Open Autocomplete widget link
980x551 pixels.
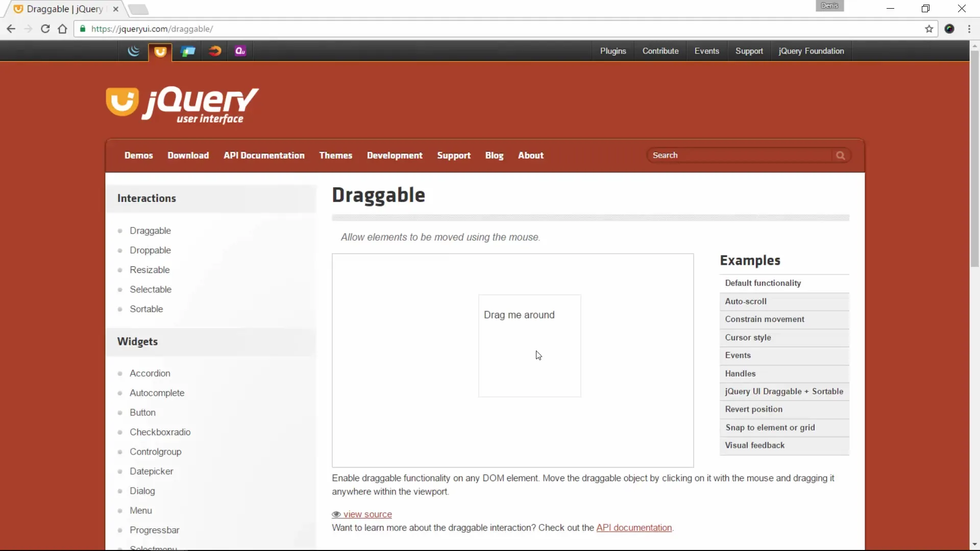point(157,393)
